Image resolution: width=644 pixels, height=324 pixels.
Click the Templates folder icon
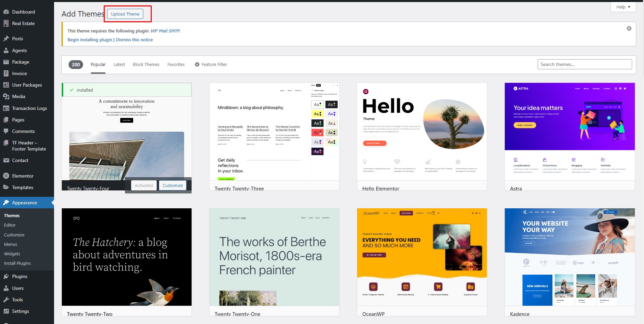pos(6,187)
